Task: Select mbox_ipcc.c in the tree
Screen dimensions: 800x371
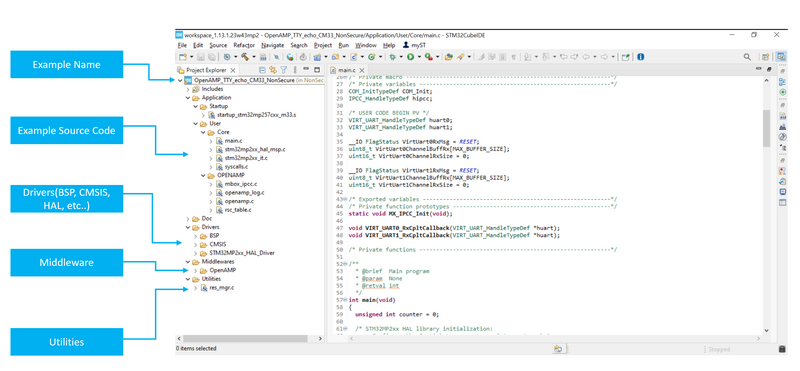Action: click(x=241, y=184)
